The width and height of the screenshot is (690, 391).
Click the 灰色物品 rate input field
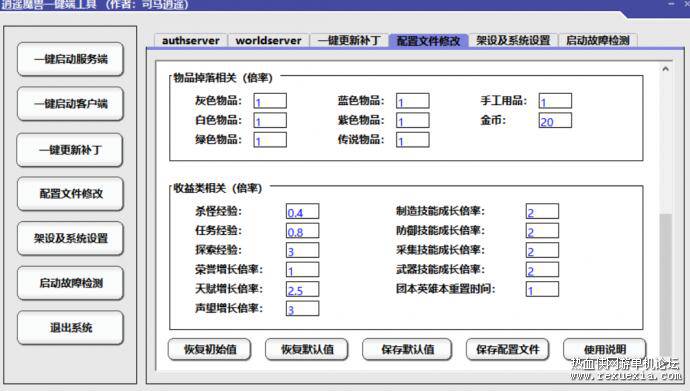pos(270,101)
